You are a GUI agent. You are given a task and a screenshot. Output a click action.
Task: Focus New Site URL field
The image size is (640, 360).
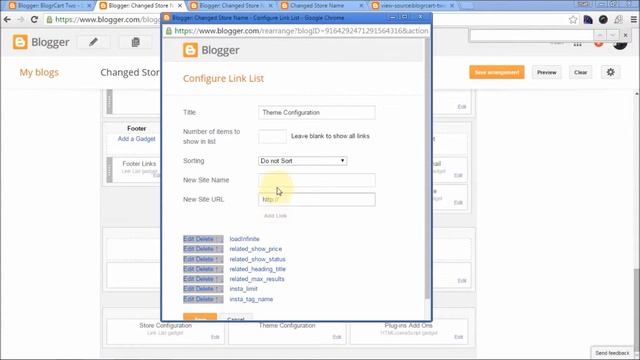317,200
